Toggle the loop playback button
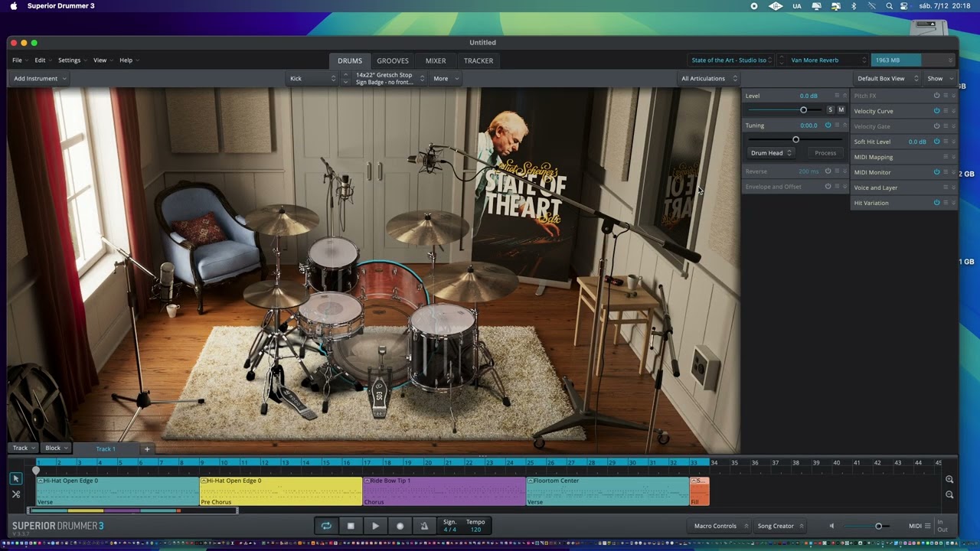 pos(326,526)
